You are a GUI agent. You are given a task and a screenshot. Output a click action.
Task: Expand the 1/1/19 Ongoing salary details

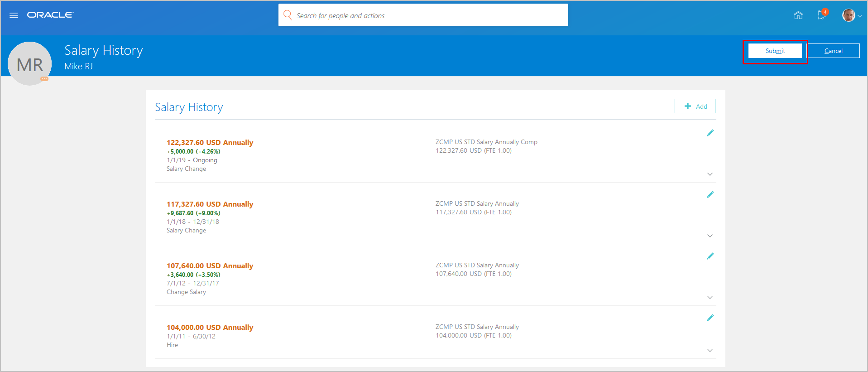click(x=710, y=174)
